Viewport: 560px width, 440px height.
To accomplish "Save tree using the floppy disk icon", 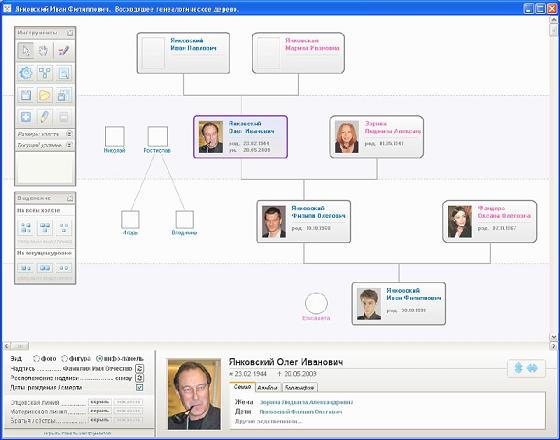I will tap(26, 95).
